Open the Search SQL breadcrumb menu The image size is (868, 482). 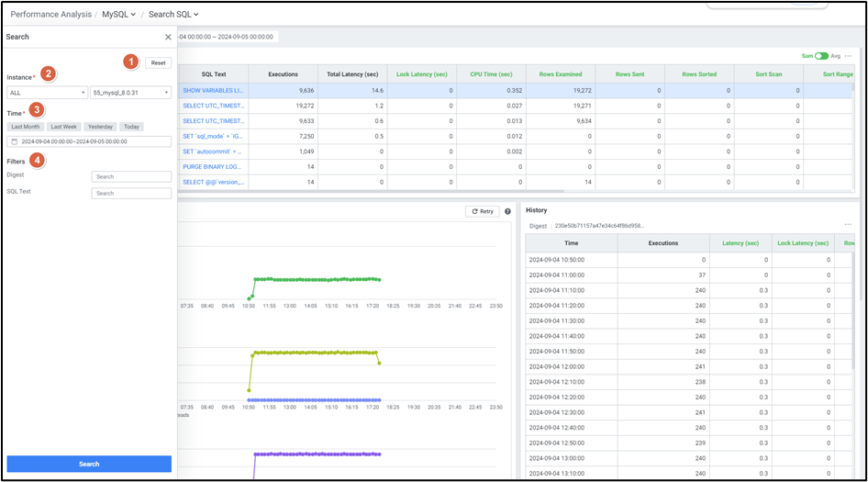[172, 15]
